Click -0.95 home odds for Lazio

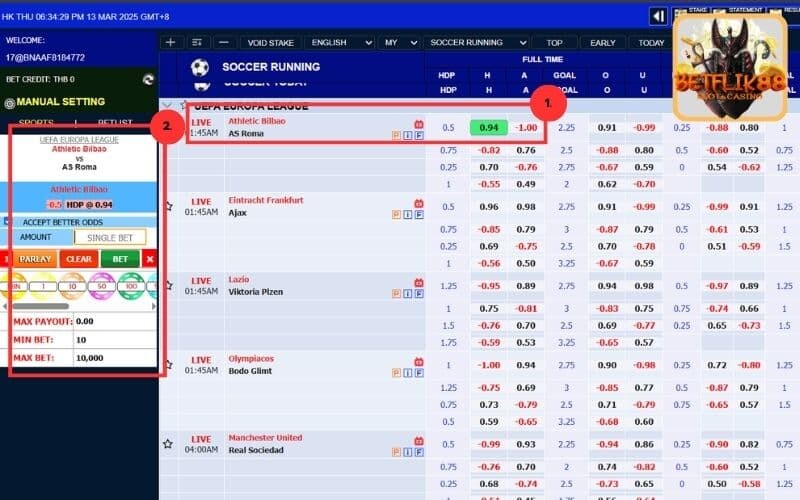(x=489, y=286)
